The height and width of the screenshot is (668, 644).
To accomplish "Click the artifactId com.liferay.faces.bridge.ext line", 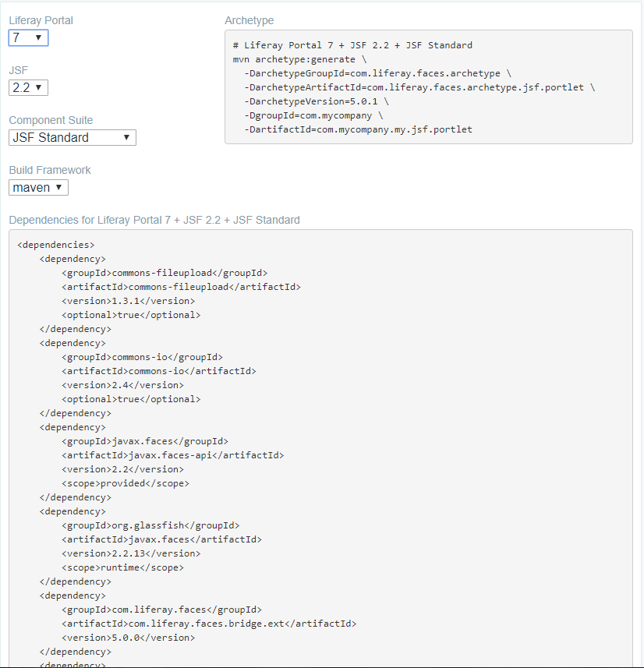I will (x=209, y=624).
